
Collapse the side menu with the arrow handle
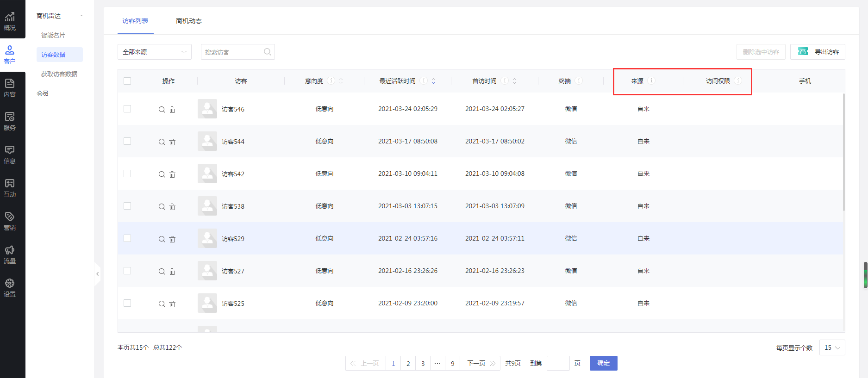coord(97,274)
